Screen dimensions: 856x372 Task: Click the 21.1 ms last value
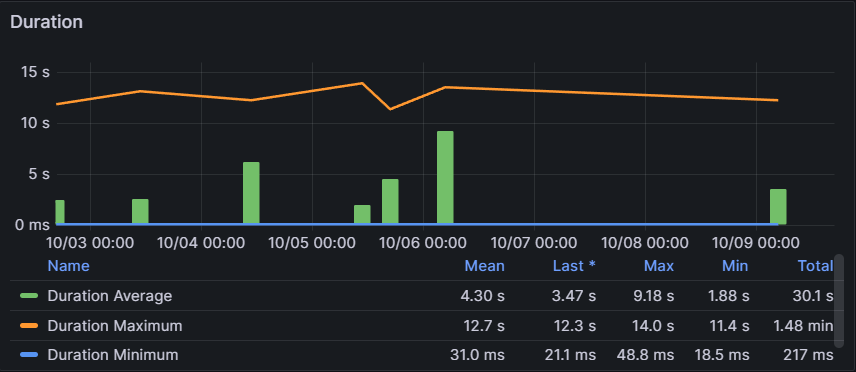570,355
